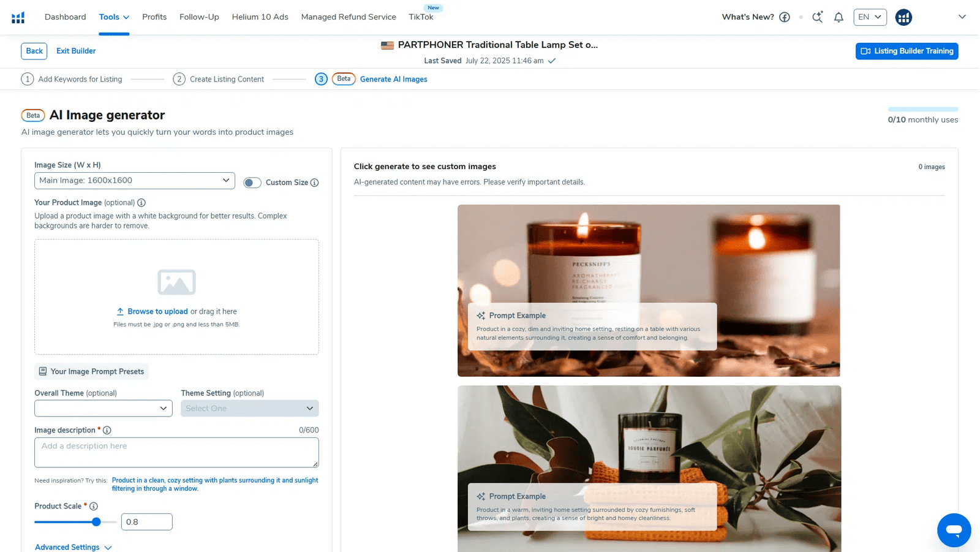Change language with the EN dropdown
Viewport: 980px width, 552px height.
[x=869, y=17]
